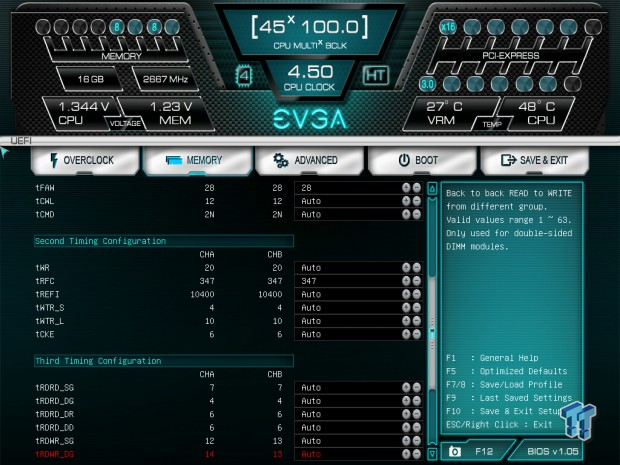Select the highlighted tRDWR_DG Auto field
This screenshot has width=620, height=465.
pos(358,454)
